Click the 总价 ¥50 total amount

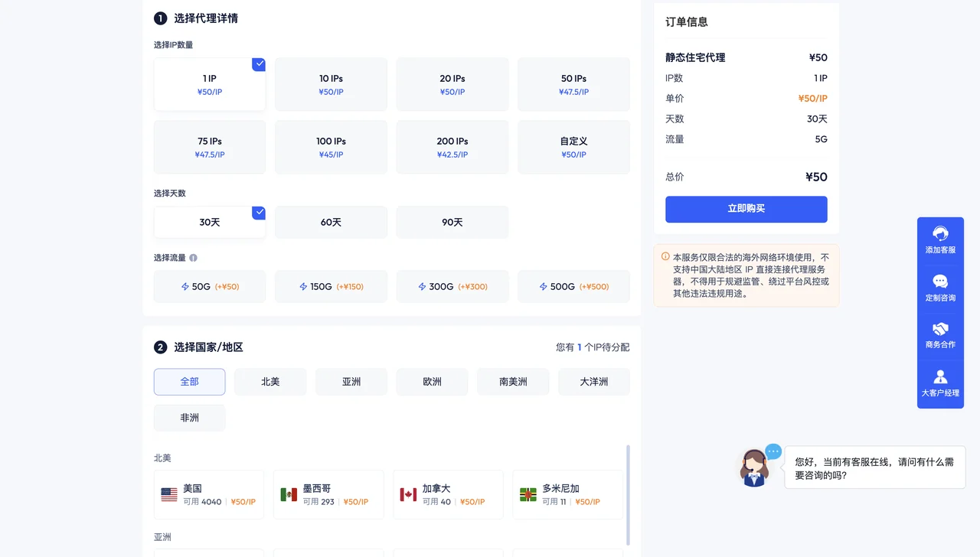(816, 177)
